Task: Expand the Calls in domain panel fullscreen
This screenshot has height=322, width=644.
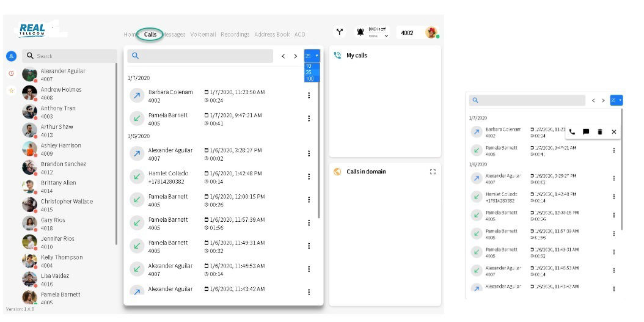Action: 433,172
